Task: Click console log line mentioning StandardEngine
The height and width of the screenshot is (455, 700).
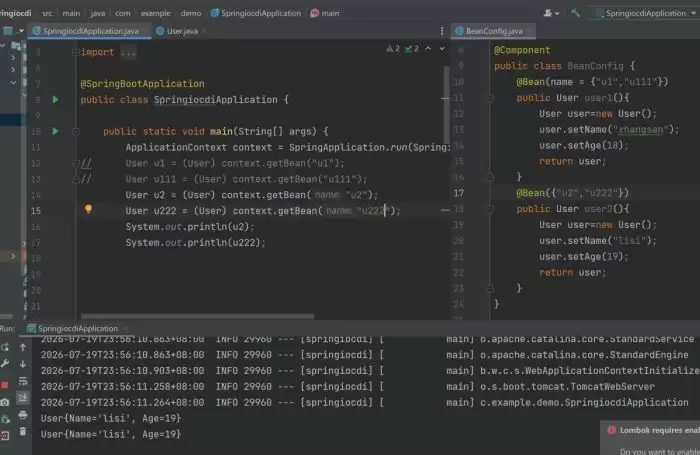Action: [x=364, y=355]
